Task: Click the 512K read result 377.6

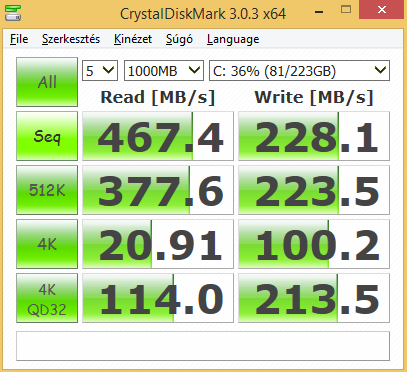Action: pos(158,190)
